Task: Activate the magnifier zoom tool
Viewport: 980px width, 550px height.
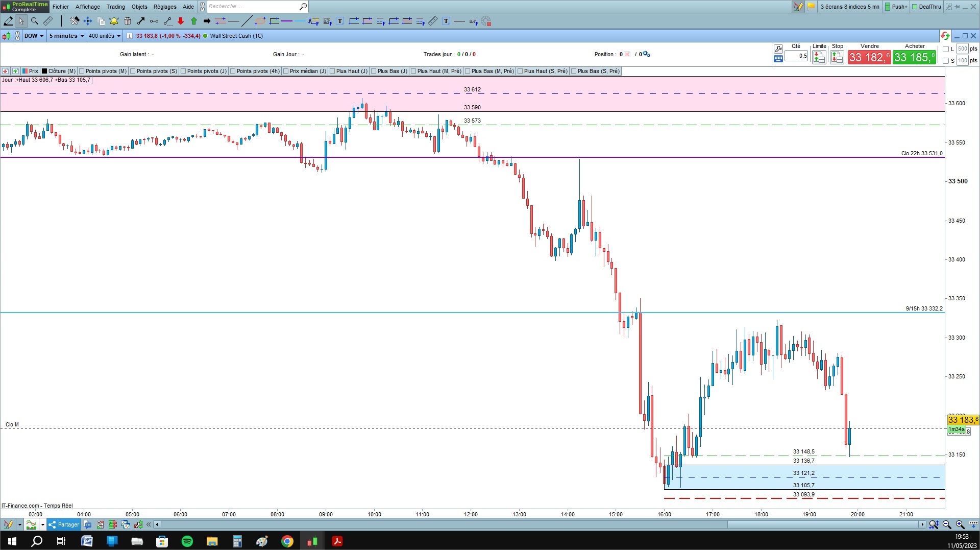Action: pos(35,21)
